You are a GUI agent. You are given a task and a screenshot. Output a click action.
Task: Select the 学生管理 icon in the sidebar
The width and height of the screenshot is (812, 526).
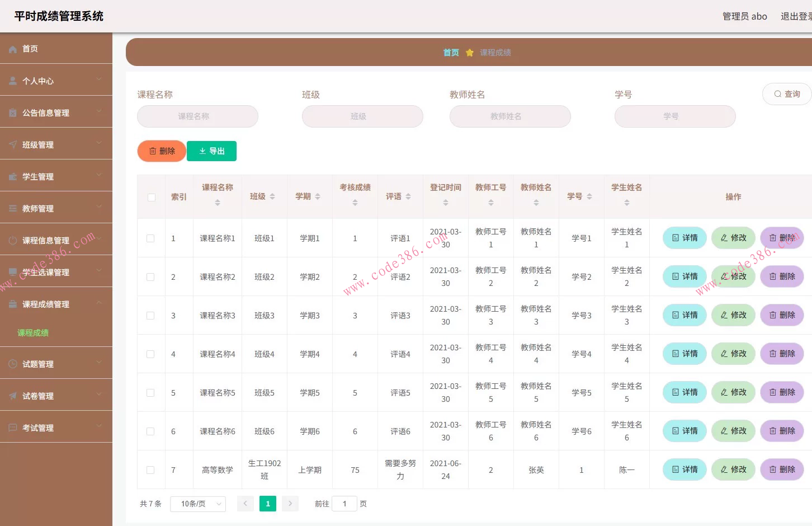pos(12,176)
